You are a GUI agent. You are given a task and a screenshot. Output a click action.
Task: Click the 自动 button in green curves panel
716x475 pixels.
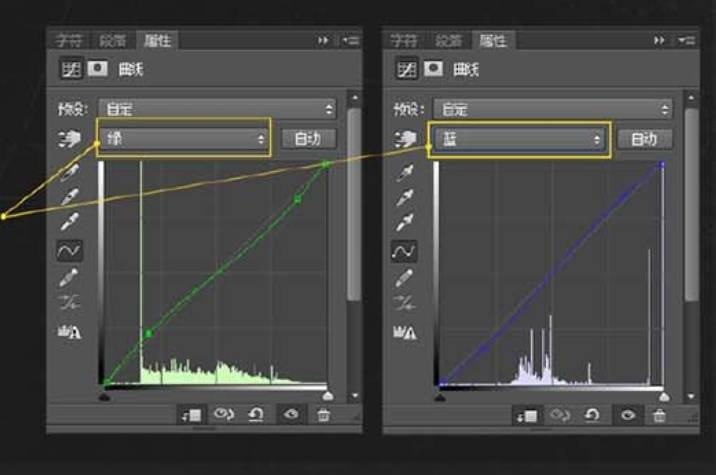coord(308,139)
